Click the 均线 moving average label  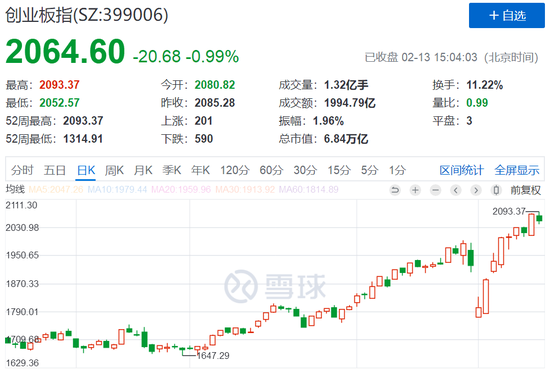tap(15, 190)
